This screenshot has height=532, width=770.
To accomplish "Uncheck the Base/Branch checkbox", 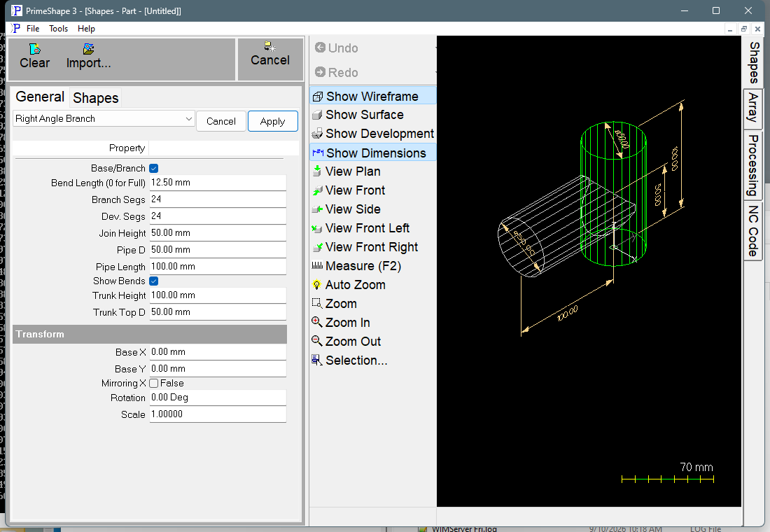I will [154, 169].
